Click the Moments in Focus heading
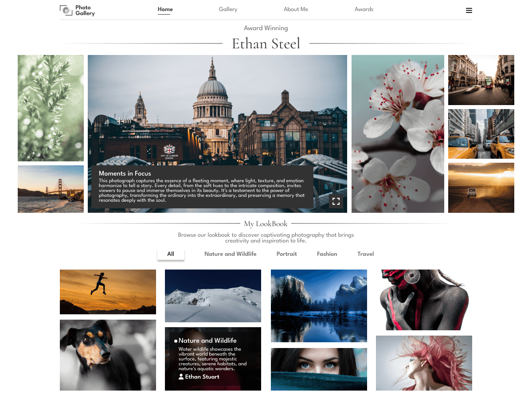 [125, 173]
